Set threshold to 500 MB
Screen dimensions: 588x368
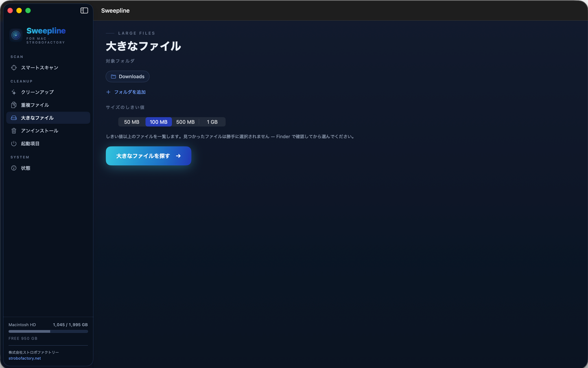coord(186,122)
